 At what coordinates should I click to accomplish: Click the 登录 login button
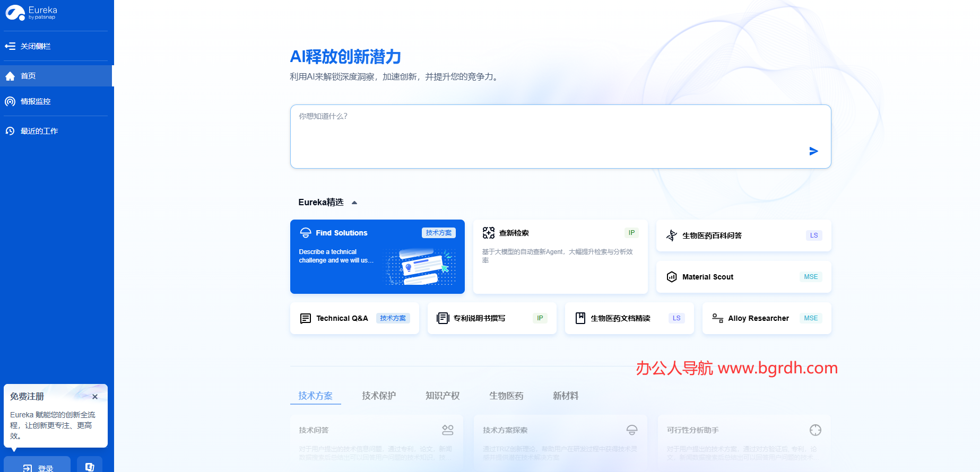tap(38, 467)
